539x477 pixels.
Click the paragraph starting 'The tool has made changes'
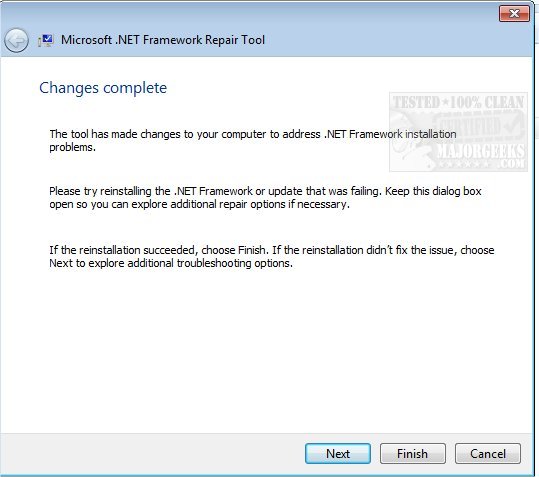point(253,140)
